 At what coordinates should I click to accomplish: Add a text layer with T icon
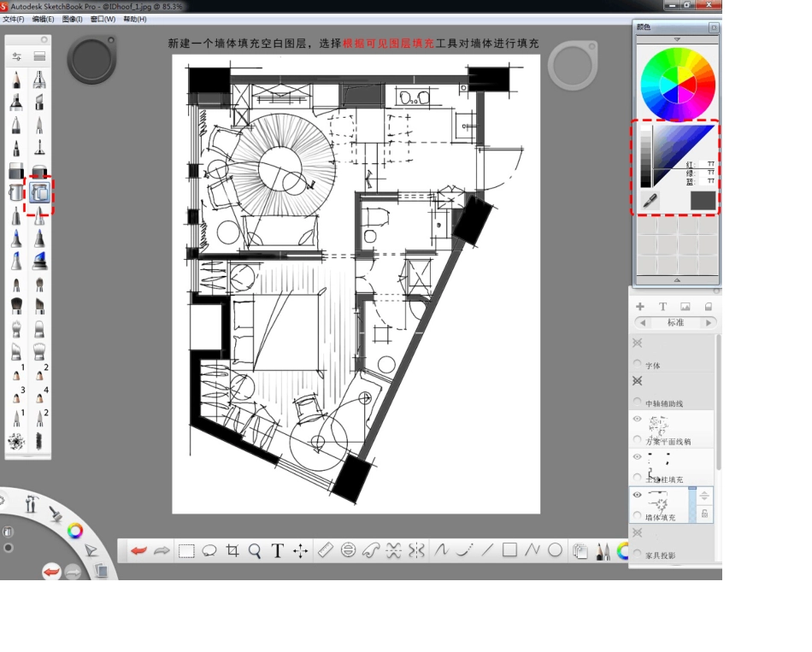[662, 307]
